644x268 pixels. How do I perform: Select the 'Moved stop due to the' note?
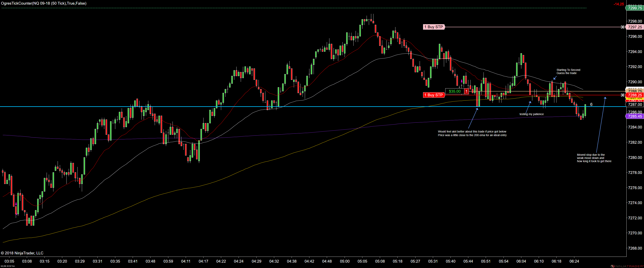(594, 158)
